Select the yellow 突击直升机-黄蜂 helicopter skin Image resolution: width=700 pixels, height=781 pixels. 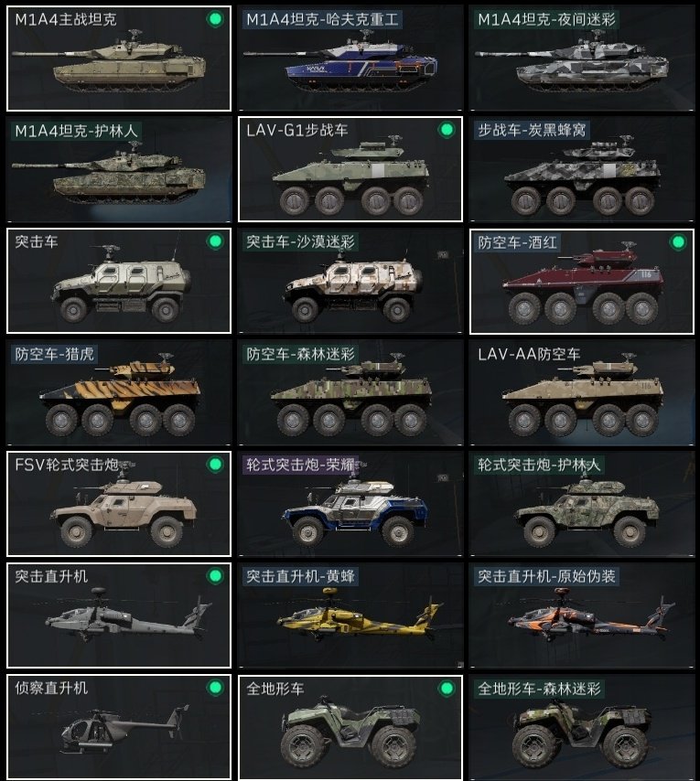click(x=350, y=615)
